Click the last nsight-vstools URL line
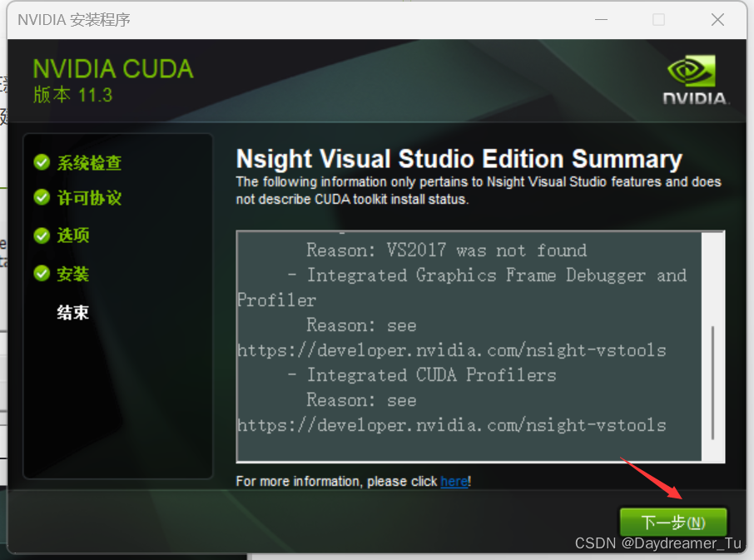This screenshot has height=560, width=754. (452, 425)
